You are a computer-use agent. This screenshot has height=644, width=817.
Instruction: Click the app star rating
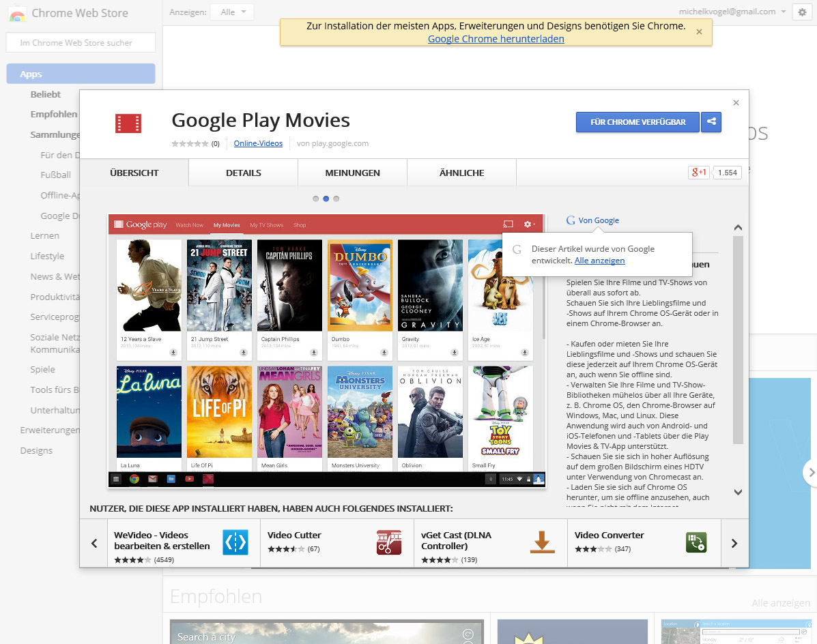pos(190,144)
